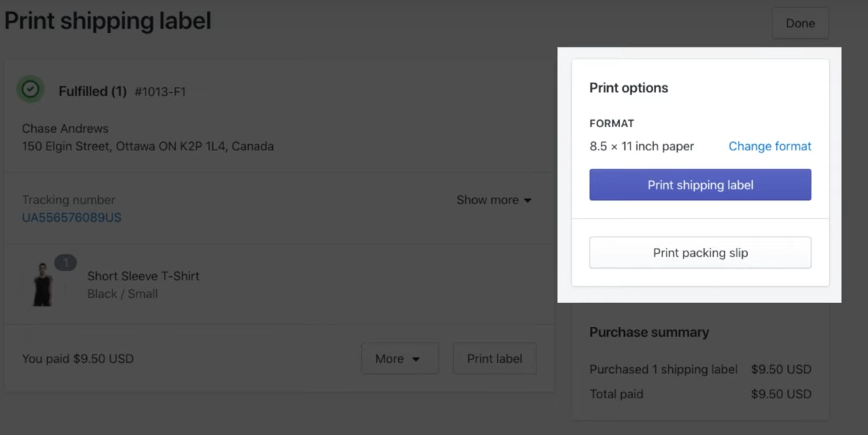This screenshot has width=868, height=435.
Task: Open the More actions dropdown
Action: click(400, 359)
